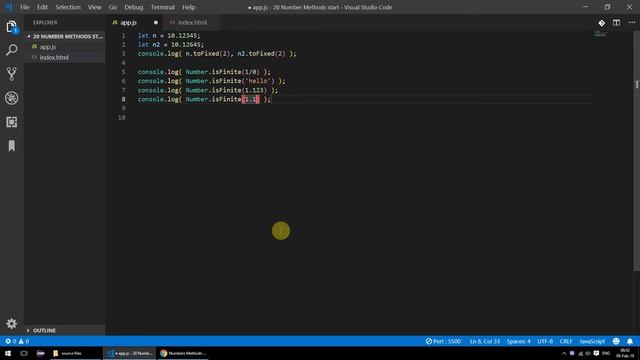Click the ENG language indicator in tray
640x360 pixels.
pyautogui.click(x=606, y=353)
